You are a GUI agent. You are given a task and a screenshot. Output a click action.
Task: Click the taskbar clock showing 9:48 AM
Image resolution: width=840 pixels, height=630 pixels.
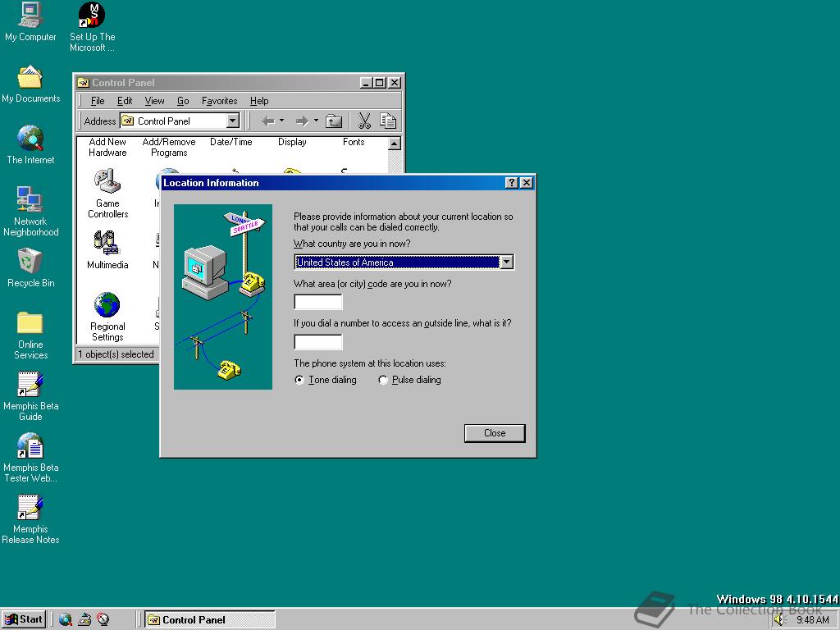(813, 620)
